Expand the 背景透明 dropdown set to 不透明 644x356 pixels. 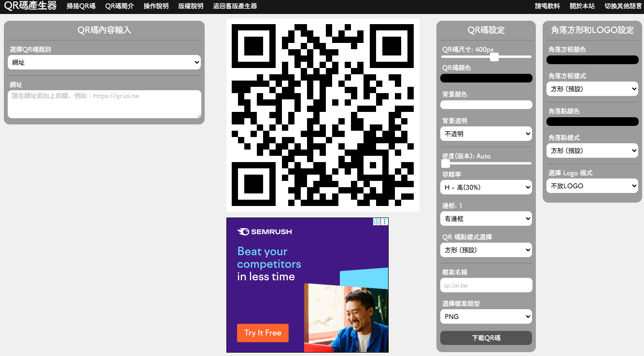(x=486, y=134)
